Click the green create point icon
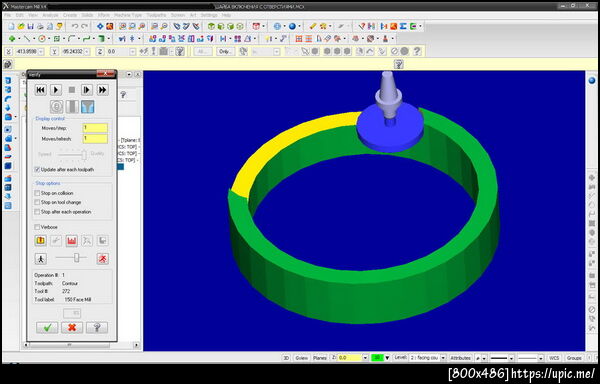This screenshot has height=384, width=600. 12,39
